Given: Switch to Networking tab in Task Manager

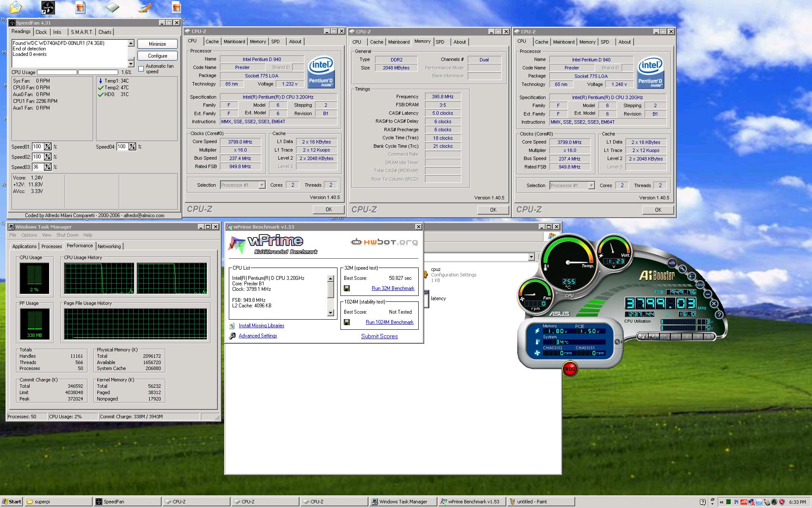Looking at the screenshot, I should [x=109, y=246].
